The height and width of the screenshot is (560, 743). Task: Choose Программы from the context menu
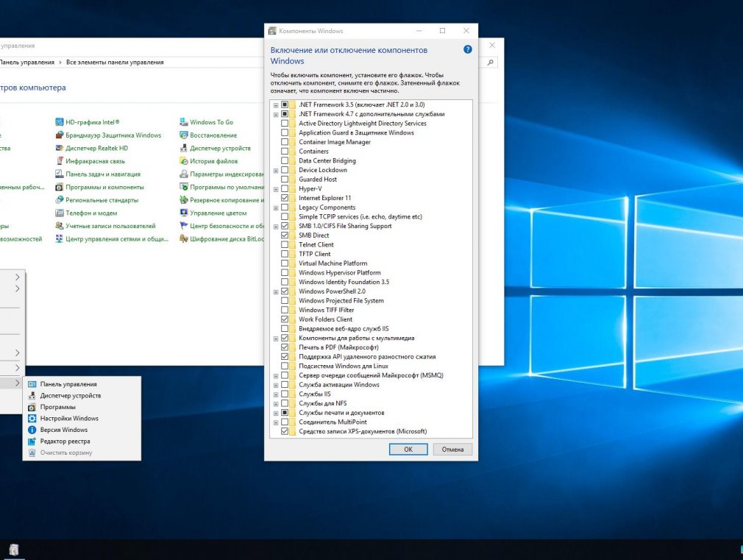tap(82, 407)
